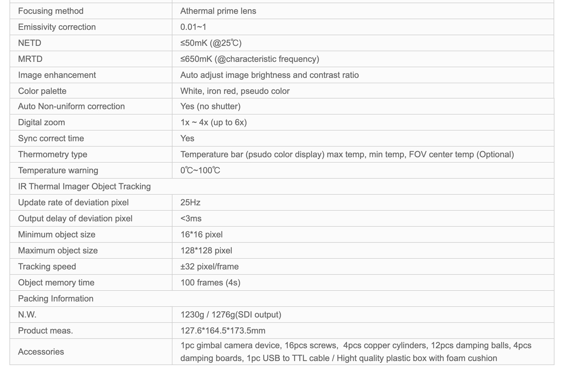Click the "Digital zoom" row label
This screenshot has width=565, height=392.
click(x=41, y=122)
